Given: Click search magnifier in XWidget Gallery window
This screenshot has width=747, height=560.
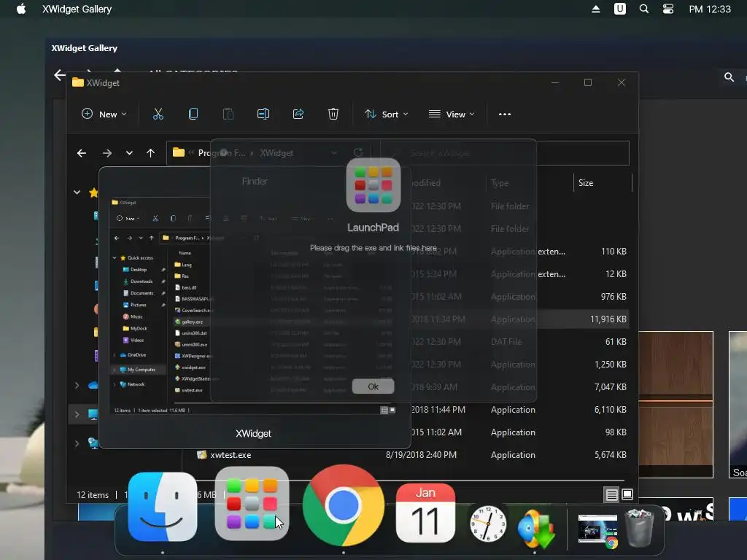Looking at the screenshot, I should click(x=729, y=77).
